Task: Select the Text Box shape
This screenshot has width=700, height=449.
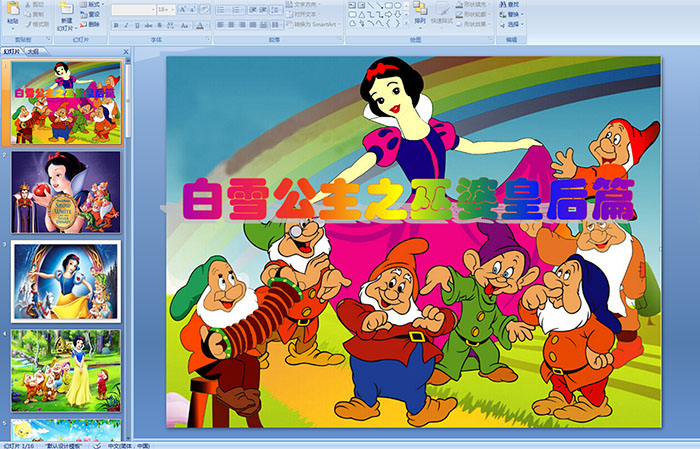Action: [x=352, y=5]
